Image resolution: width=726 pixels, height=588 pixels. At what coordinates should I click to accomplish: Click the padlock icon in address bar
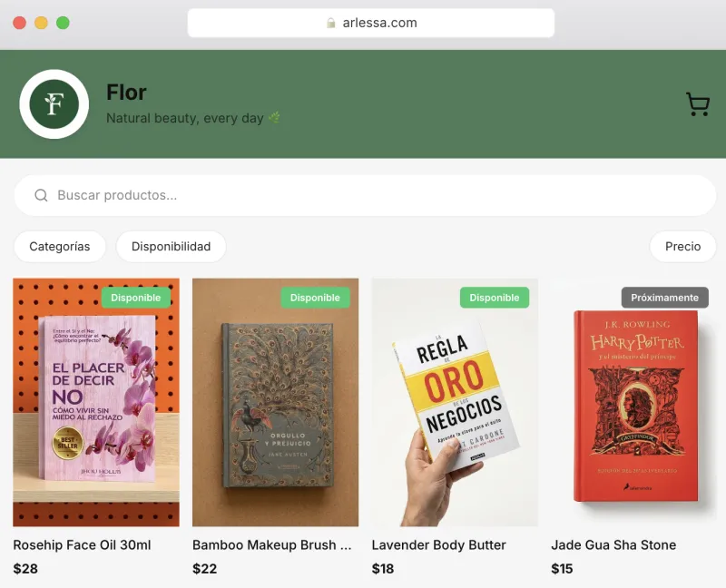(330, 23)
